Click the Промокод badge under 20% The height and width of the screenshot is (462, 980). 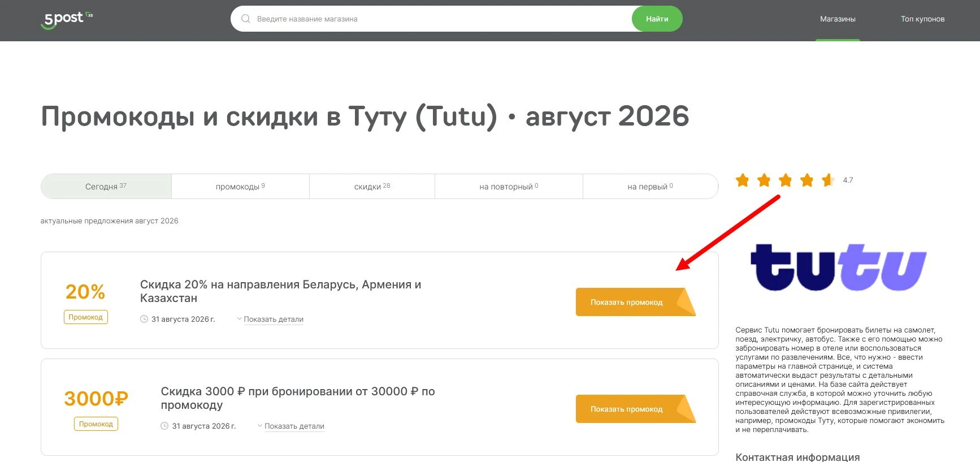tap(86, 317)
